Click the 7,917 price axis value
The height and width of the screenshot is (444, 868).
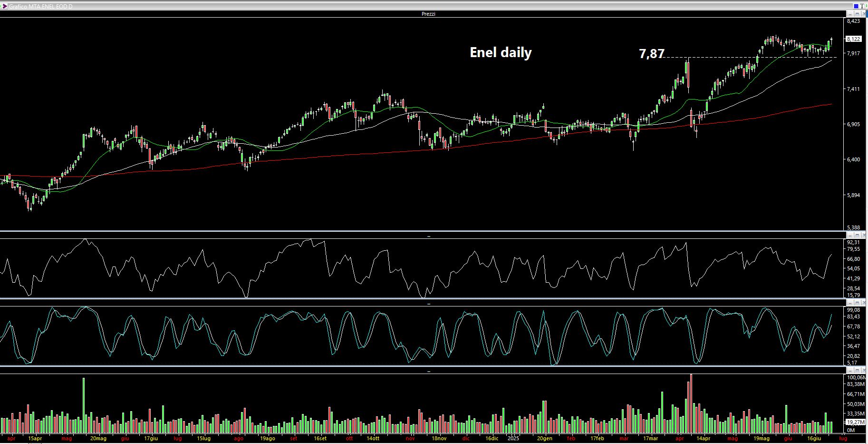[853, 53]
